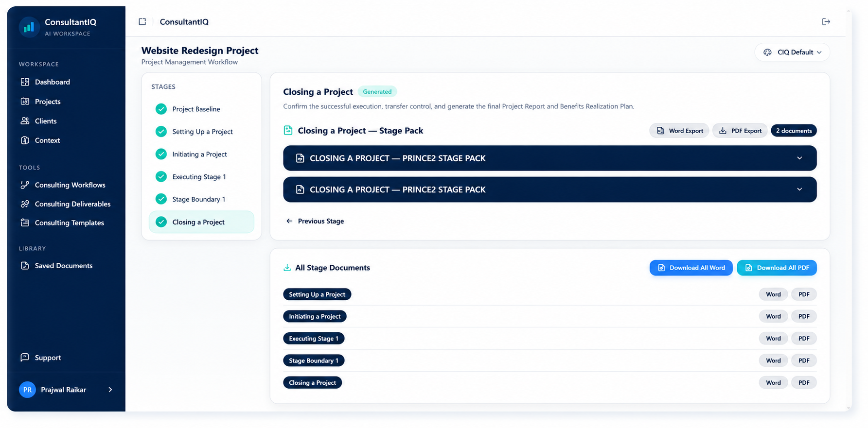Download PDF for Setting Up a Project
The width and height of the screenshot is (868, 428).
tap(804, 294)
